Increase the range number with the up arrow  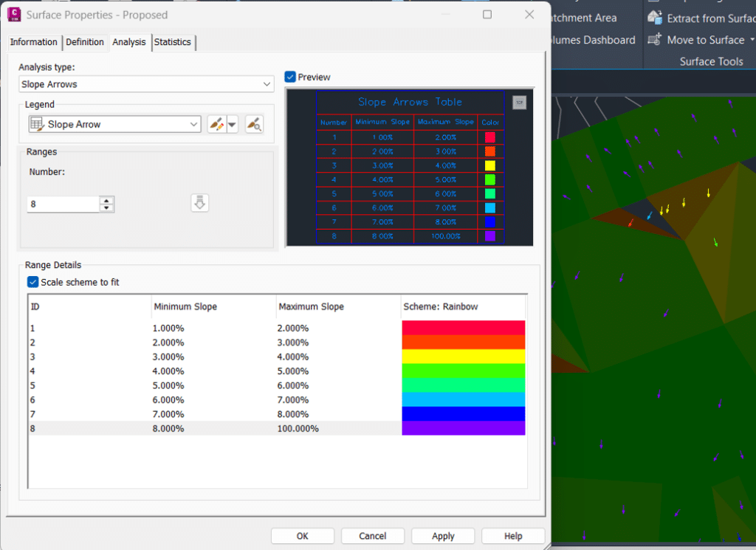click(106, 200)
